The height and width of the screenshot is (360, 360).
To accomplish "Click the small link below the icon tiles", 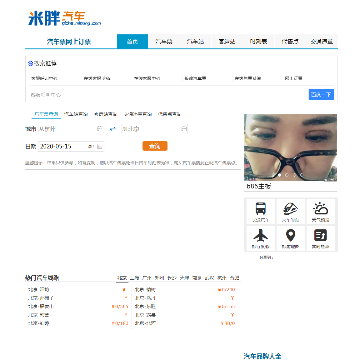I will [x=266, y=257].
